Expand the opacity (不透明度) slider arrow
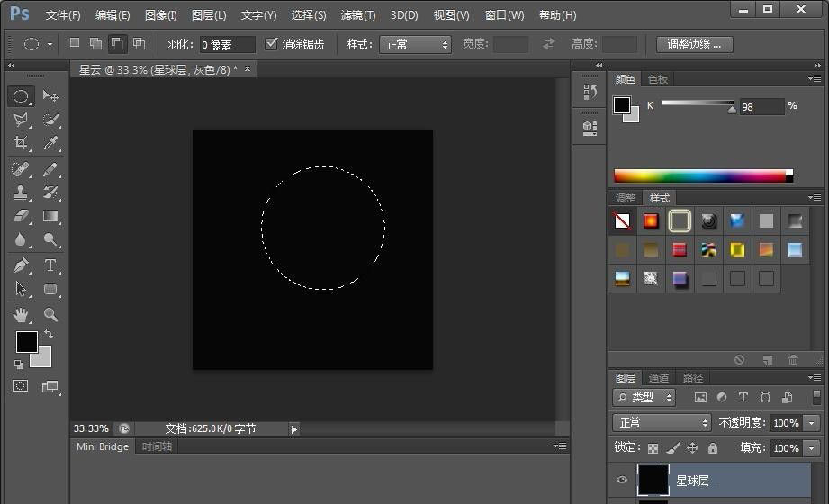This screenshot has width=829, height=504. coord(812,423)
